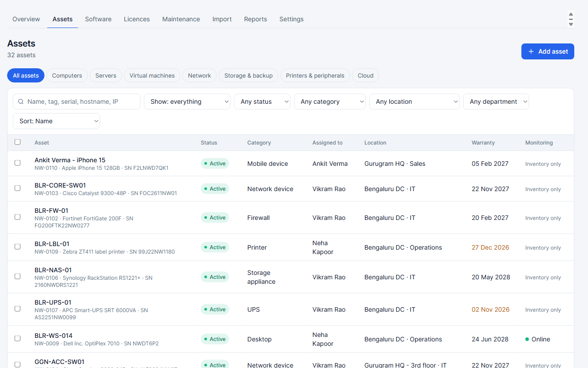This screenshot has width=588, height=368.
Task: Filter by Cloud chip
Action: (x=366, y=75)
